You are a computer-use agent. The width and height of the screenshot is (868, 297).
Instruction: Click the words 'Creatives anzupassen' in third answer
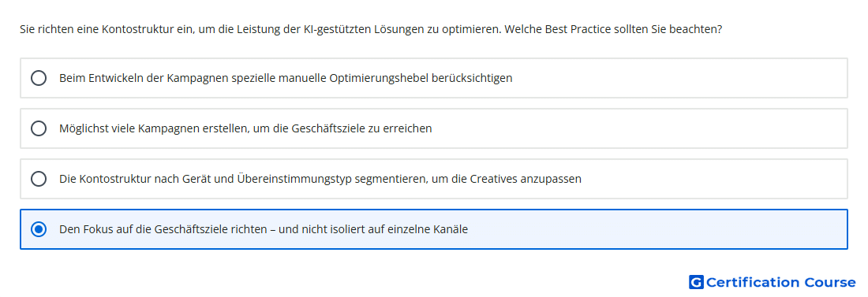(526, 179)
